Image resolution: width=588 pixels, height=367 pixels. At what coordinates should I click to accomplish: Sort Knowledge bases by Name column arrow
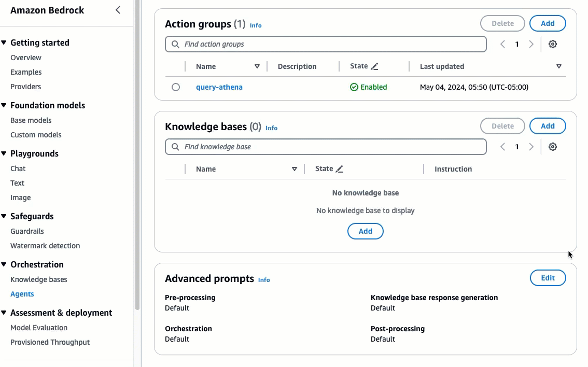pos(295,169)
